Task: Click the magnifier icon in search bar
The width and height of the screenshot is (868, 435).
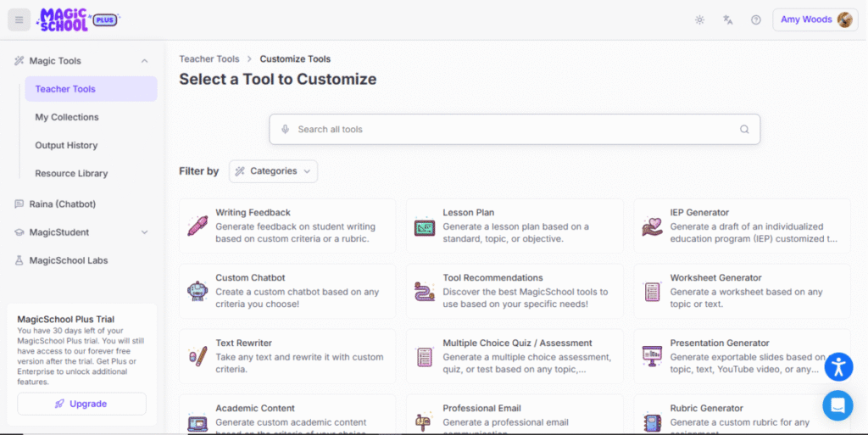Action: 744,130
